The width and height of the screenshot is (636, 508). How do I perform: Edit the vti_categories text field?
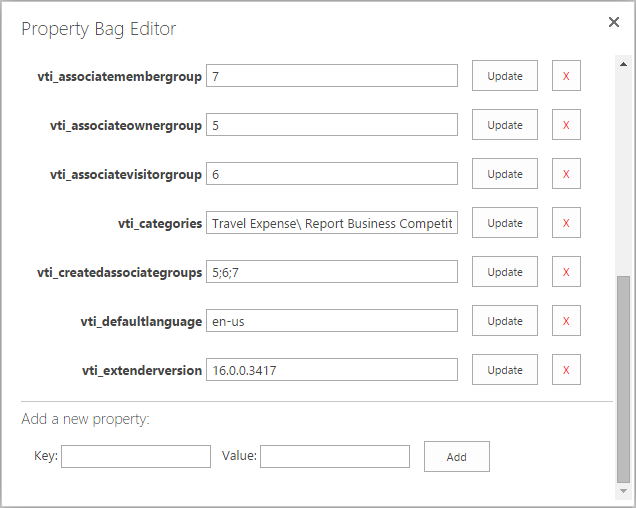tap(332, 223)
